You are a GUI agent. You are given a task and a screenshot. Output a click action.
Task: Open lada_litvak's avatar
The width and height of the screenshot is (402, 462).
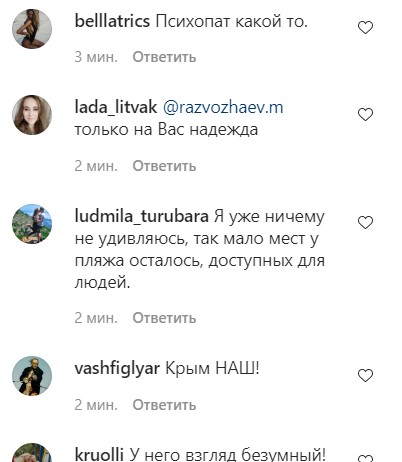[32, 115]
